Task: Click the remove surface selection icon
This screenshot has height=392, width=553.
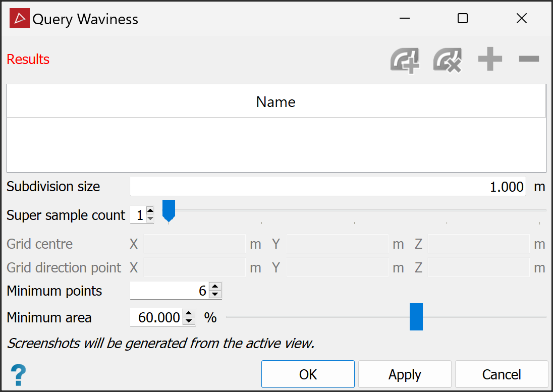Action: [448, 60]
